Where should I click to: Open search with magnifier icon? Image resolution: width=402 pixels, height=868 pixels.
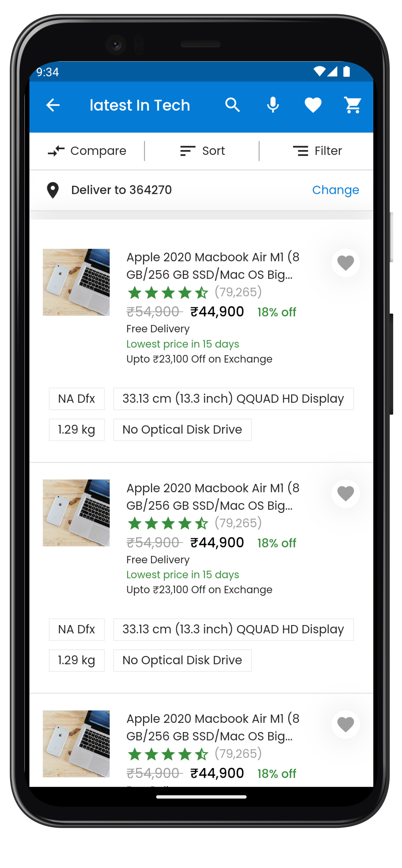click(x=233, y=105)
